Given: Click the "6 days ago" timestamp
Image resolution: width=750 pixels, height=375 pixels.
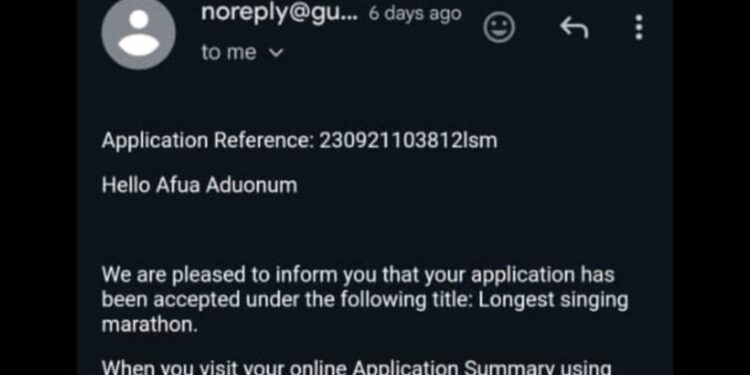Looking at the screenshot, I should tap(415, 13).
